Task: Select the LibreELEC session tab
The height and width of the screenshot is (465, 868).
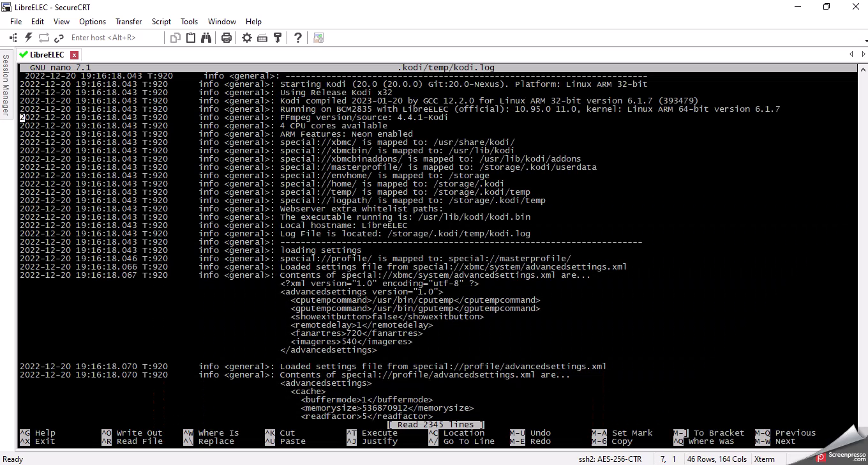Action: [x=46, y=55]
